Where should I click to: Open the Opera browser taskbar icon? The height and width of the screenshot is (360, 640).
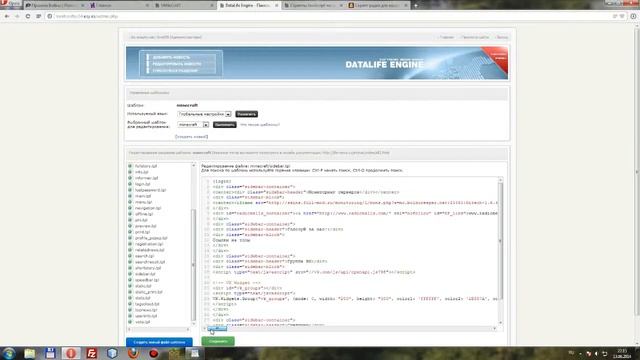[71, 353]
